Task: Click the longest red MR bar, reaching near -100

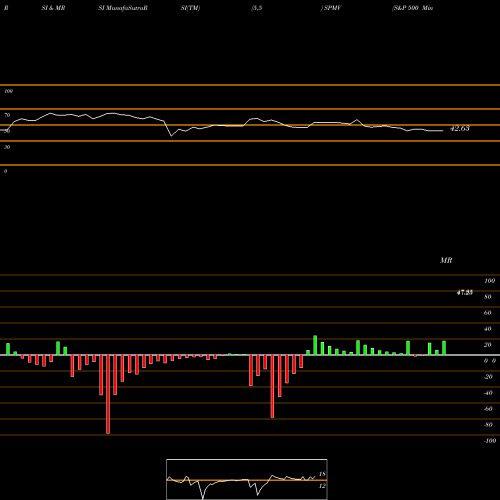Action: click(108, 394)
